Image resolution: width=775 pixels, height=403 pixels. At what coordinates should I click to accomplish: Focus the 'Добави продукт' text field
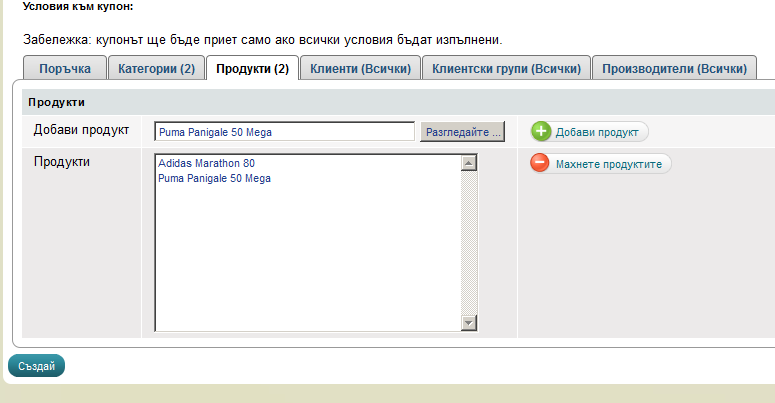[x=284, y=132]
